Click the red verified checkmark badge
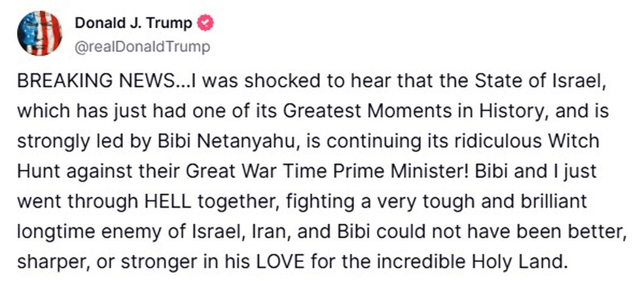644x281 pixels. click(207, 24)
